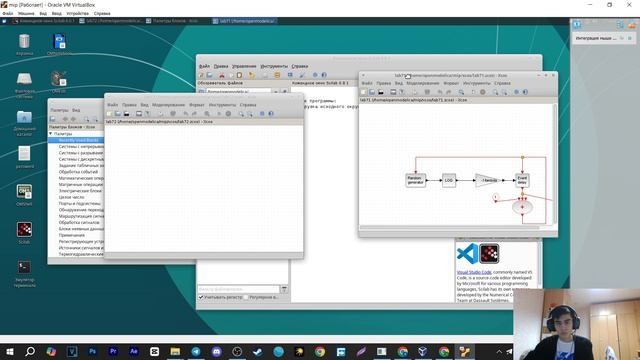Click Redo arrow in lab72 toolbar

point(194,114)
